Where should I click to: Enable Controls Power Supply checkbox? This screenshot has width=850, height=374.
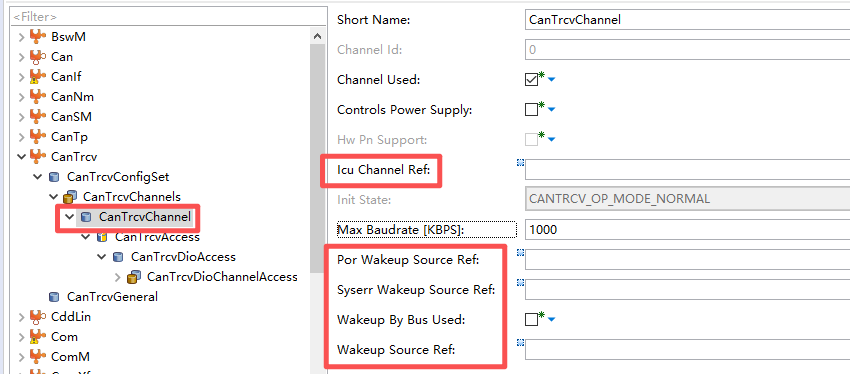[531, 109]
